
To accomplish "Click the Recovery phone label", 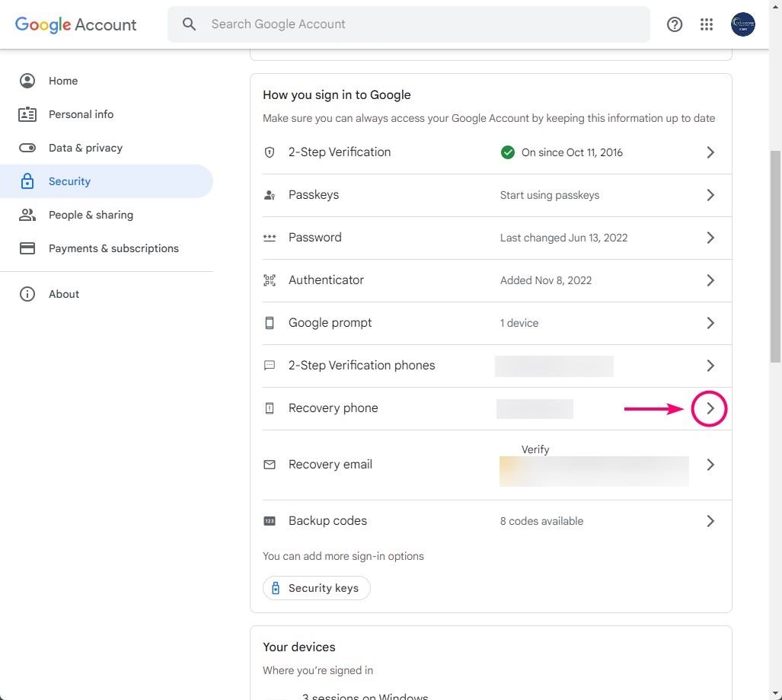I will coord(334,408).
